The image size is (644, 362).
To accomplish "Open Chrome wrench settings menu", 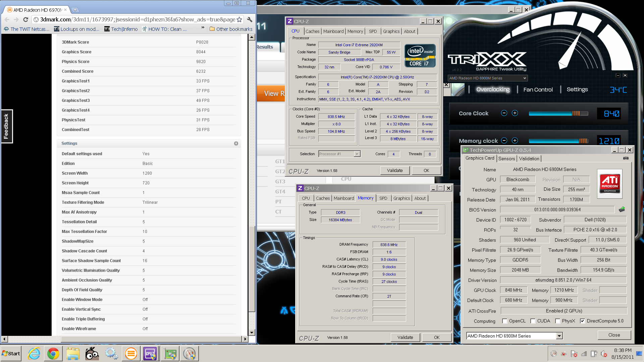I will coord(250,19).
